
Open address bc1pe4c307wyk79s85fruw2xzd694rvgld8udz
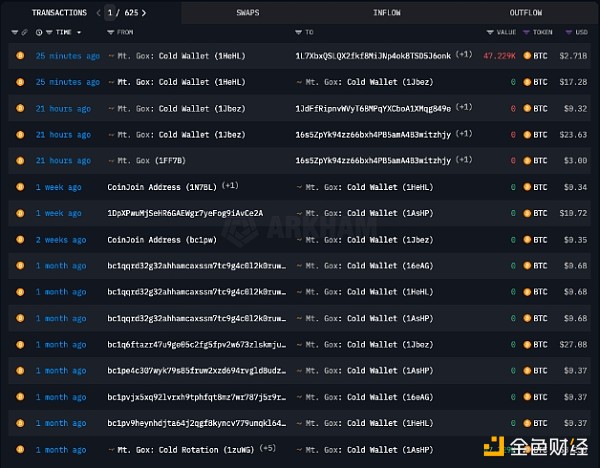196,371
